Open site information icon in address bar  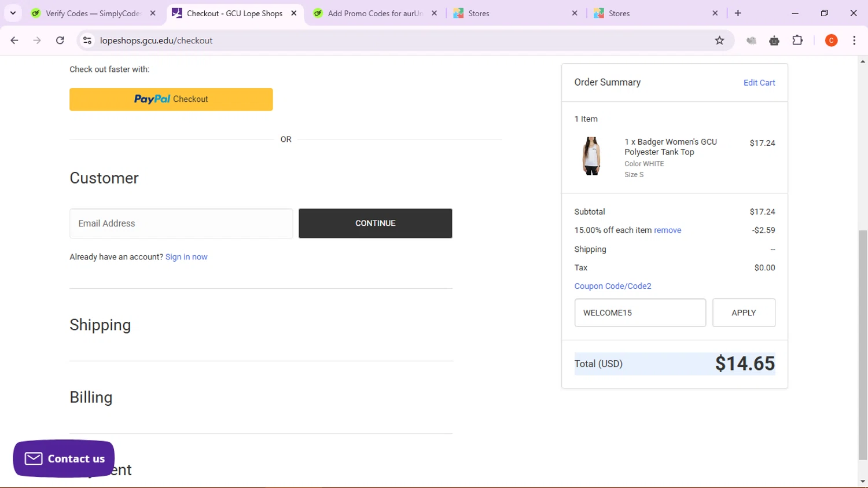tap(87, 41)
